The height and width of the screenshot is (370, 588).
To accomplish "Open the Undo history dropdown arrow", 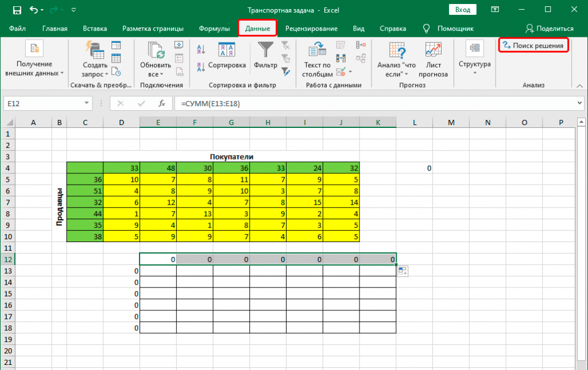I will [42, 10].
